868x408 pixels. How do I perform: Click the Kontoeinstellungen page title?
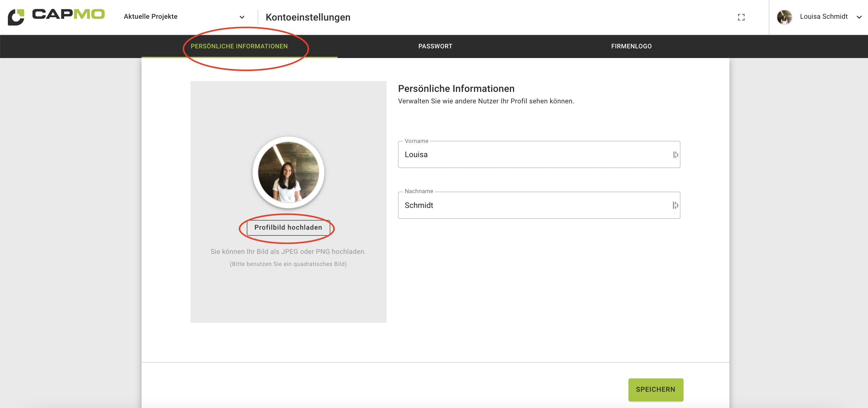(308, 17)
